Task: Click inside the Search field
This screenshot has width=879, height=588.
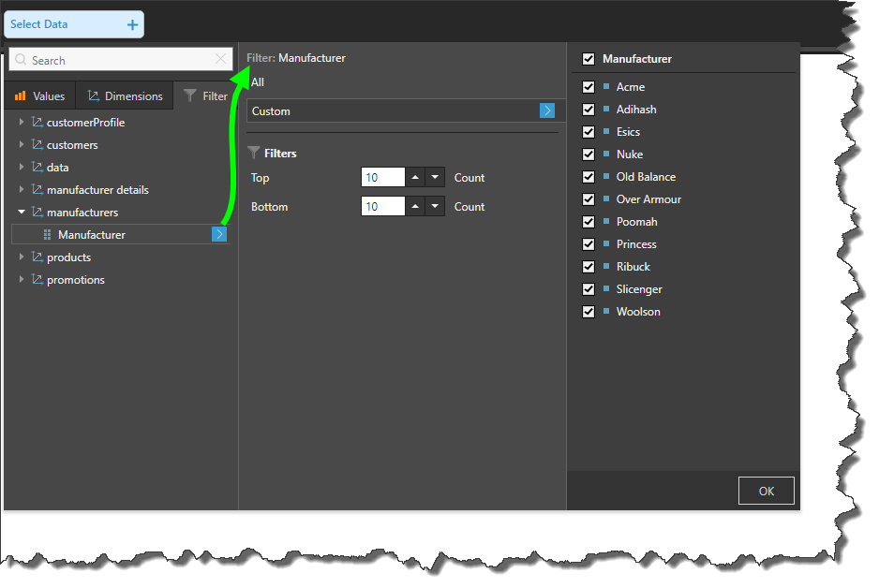Action: pyautogui.click(x=121, y=59)
